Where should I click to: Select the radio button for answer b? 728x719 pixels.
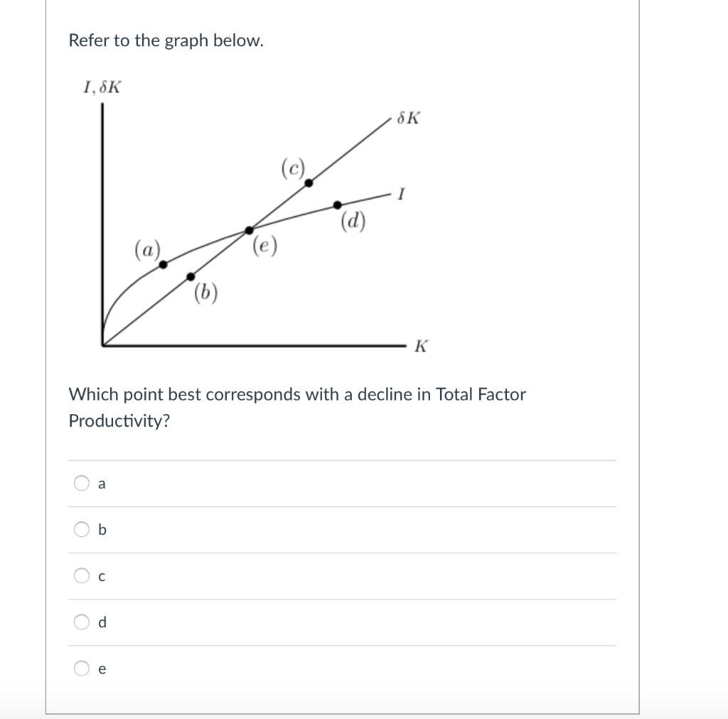pos(81,529)
